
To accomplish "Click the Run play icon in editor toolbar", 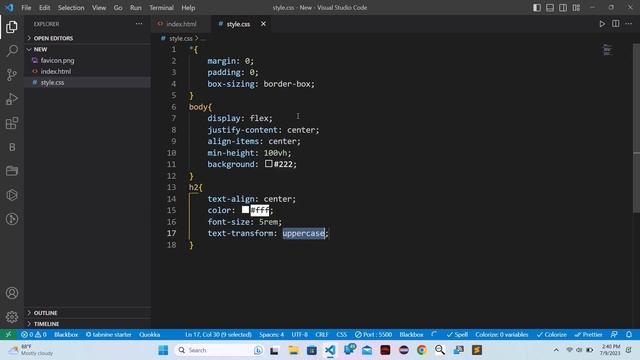I will 602,24.
